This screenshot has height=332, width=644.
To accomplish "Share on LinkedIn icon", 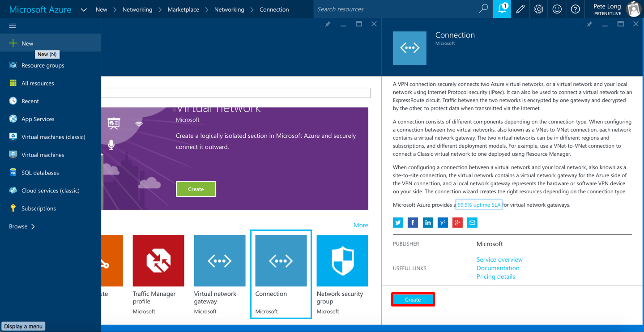I will point(428,222).
